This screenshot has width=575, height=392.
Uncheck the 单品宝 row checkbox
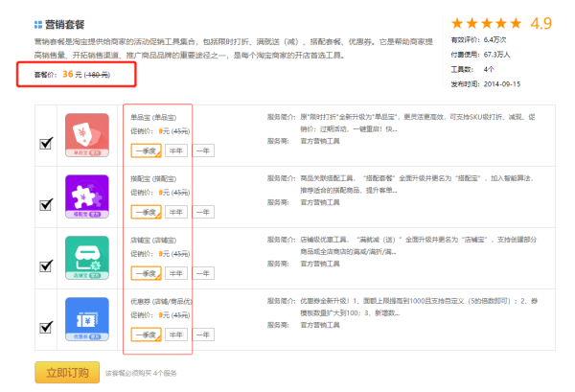coord(46,143)
